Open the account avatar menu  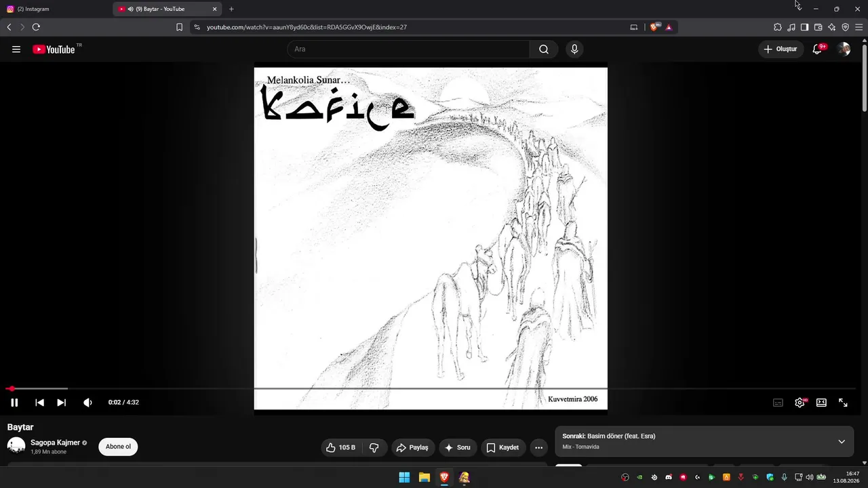(844, 49)
